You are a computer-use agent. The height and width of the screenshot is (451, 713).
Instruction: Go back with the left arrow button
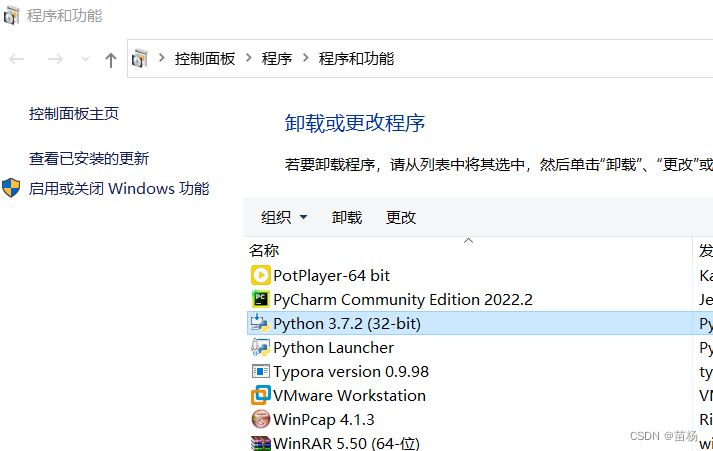pyautogui.click(x=17, y=59)
